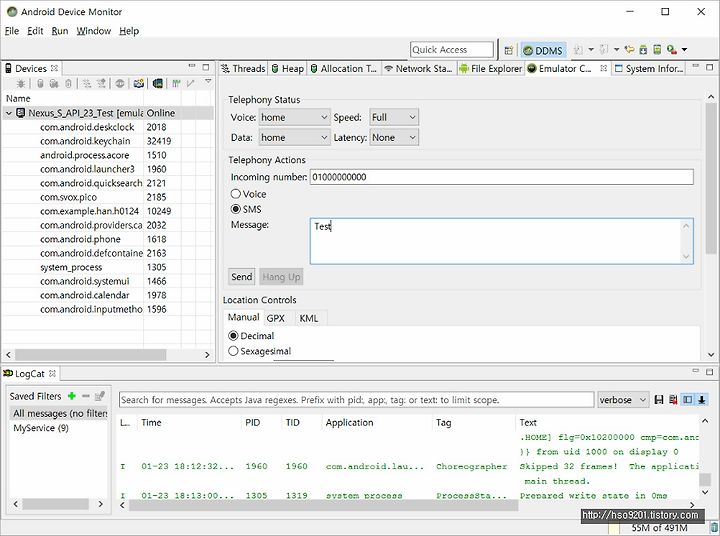Minimize the Devices panel
The width and height of the screenshot is (720, 536).
click(x=192, y=67)
